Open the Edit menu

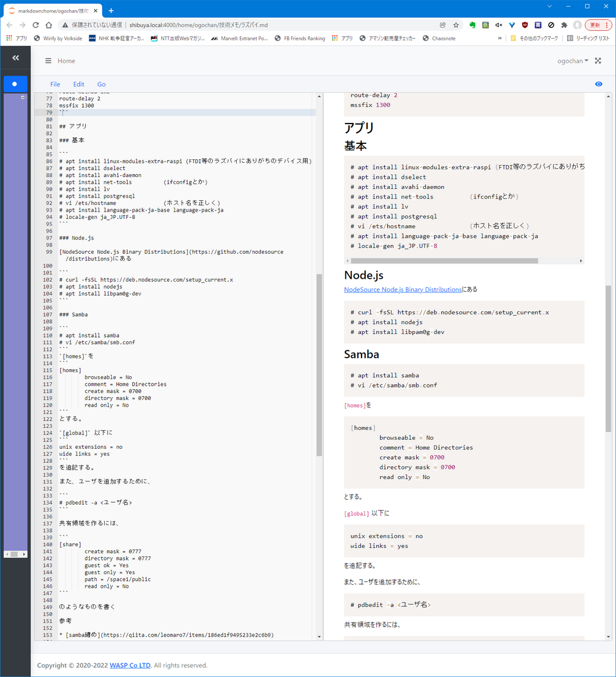(x=78, y=84)
